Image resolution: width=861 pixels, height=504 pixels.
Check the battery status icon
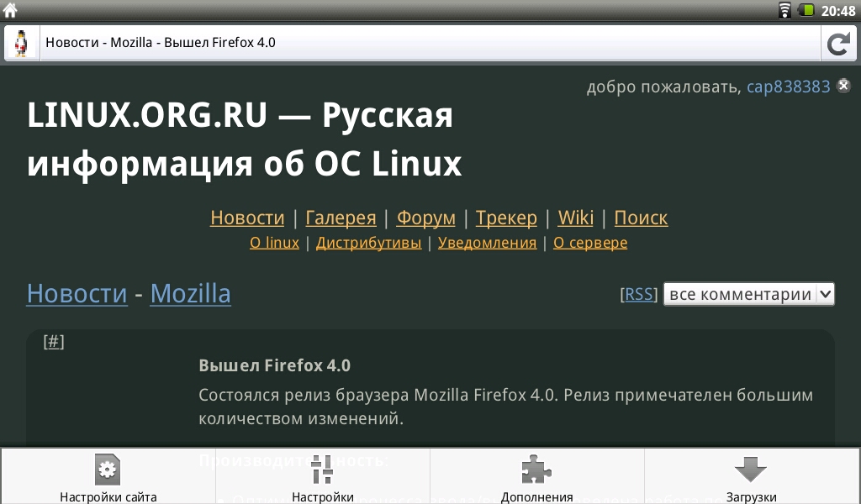pos(806,10)
